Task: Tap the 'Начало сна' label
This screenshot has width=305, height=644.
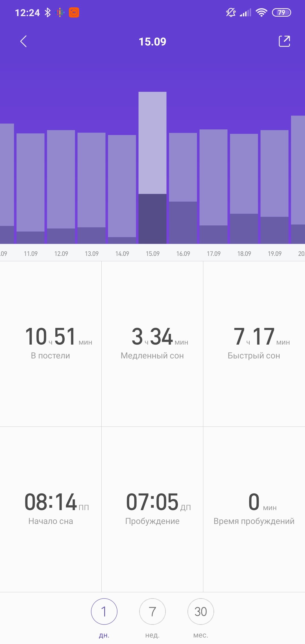Action: pyautogui.click(x=51, y=521)
